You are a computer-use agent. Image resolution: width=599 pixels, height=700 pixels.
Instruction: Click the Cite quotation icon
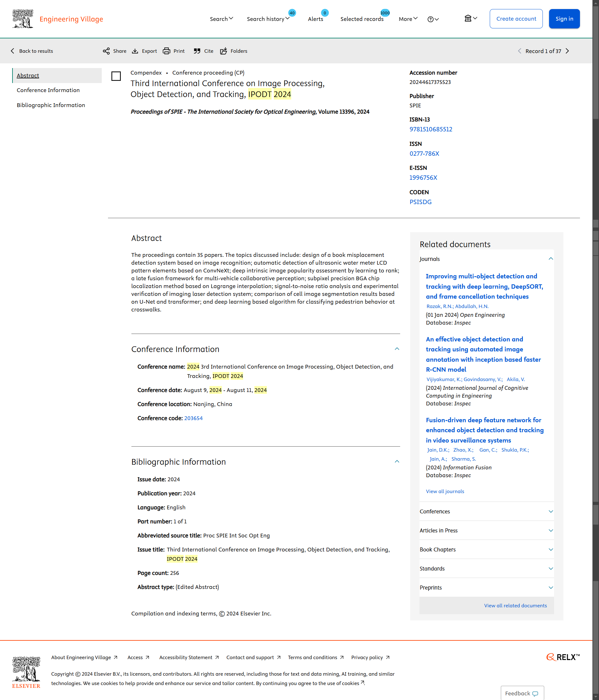pyautogui.click(x=197, y=51)
